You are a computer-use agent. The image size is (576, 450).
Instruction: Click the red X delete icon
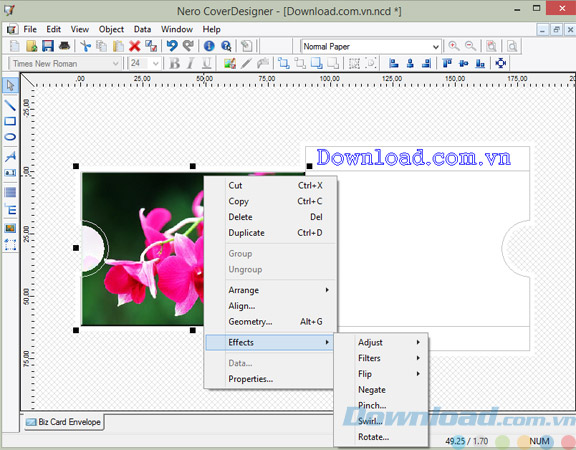click(x=134, y=46)
